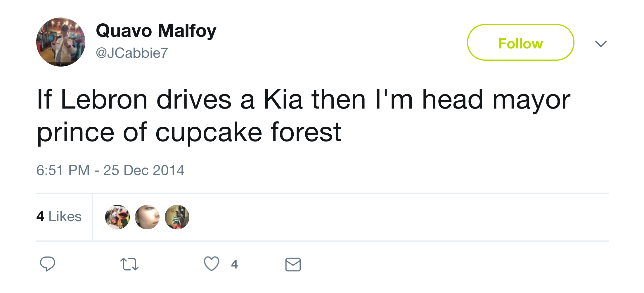Click 'cupcake forest' in the tweet text
The width and height of the screenshot is (644, 293).
[248, 132]
